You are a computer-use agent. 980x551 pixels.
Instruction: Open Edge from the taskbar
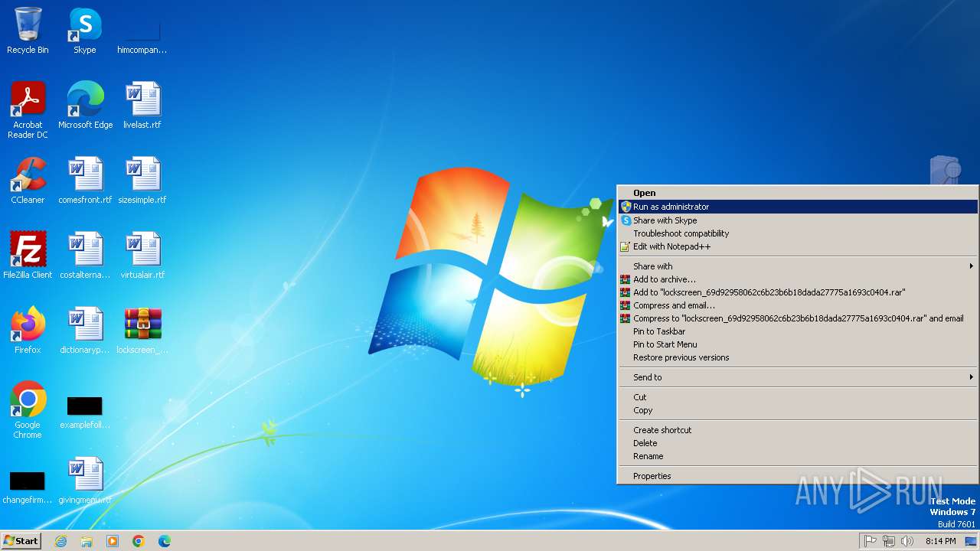pos(165,541)
